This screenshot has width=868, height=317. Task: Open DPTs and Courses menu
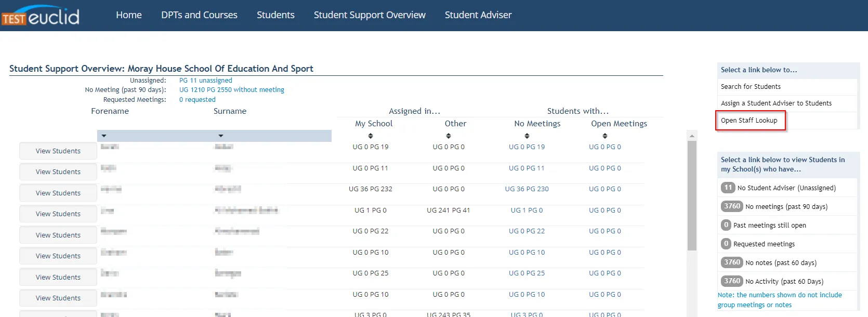click(x=199, y=15)
